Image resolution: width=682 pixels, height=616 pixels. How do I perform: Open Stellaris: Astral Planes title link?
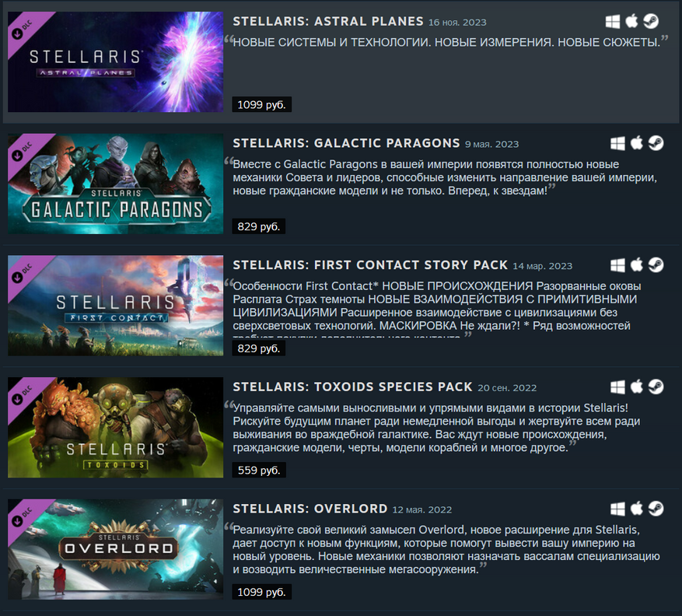328,21
